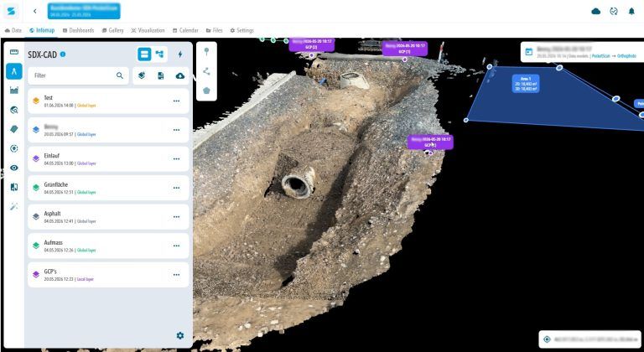Open the SDX-CAD panel settings gear
Viewport: 644px width, 352px height.
(180, 335)
